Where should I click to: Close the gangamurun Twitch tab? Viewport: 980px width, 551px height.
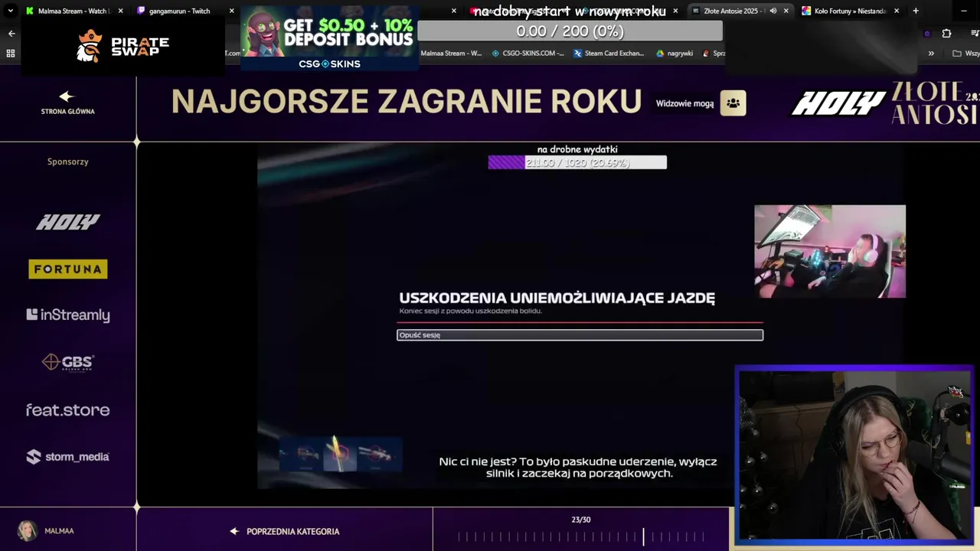pos(231,11)
